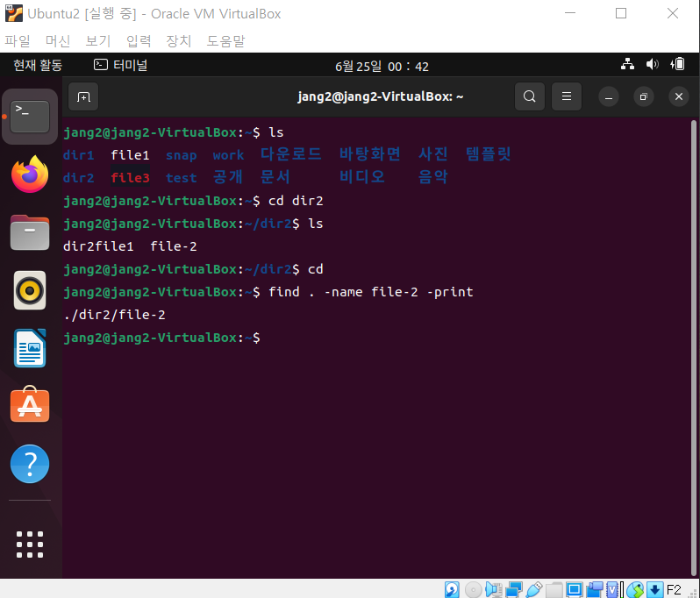Restore the terminal window size button
This screenshot has width=700, height=598.
[x=643, y=96]
